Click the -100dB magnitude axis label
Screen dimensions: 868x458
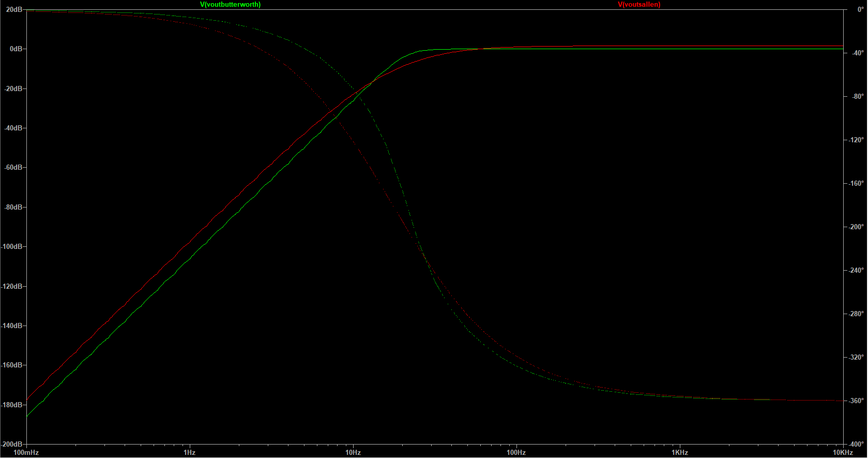(x=12, y=246)
